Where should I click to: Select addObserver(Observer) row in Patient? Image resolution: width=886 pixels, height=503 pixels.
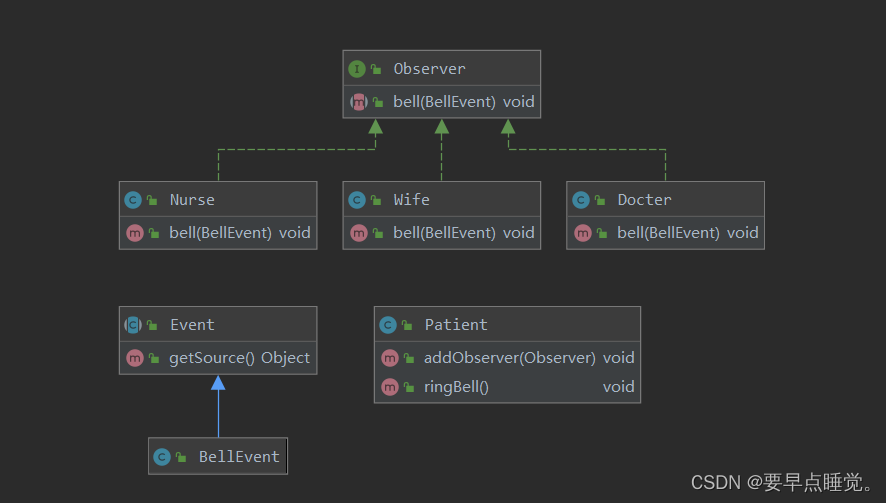coord(510,358)
